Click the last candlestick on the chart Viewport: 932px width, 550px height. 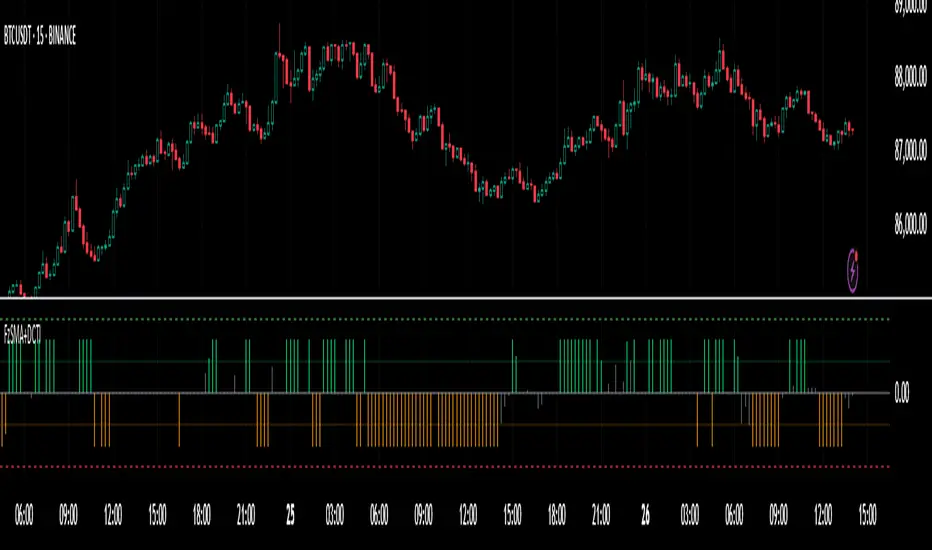coord(851,130)
